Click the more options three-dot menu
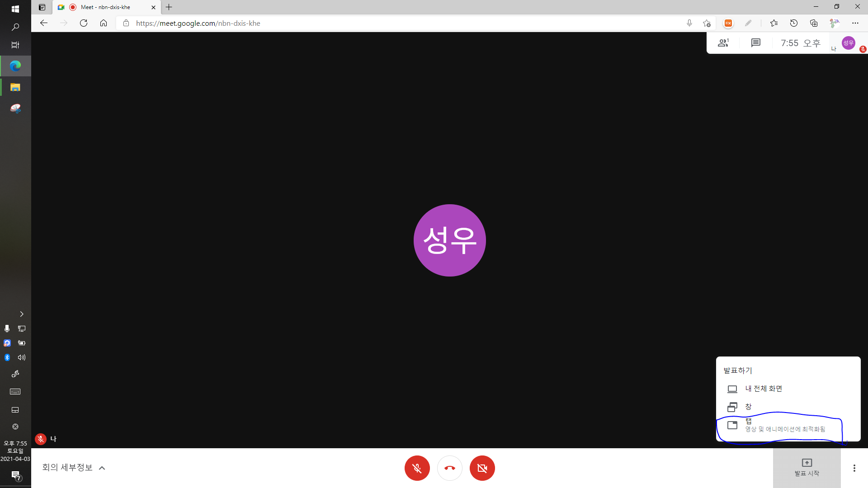 (854, 468)
